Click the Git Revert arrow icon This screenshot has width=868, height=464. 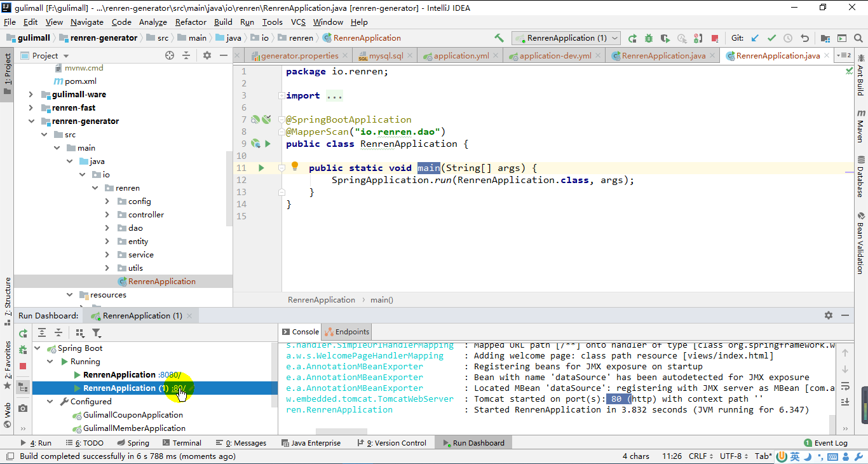804,38
